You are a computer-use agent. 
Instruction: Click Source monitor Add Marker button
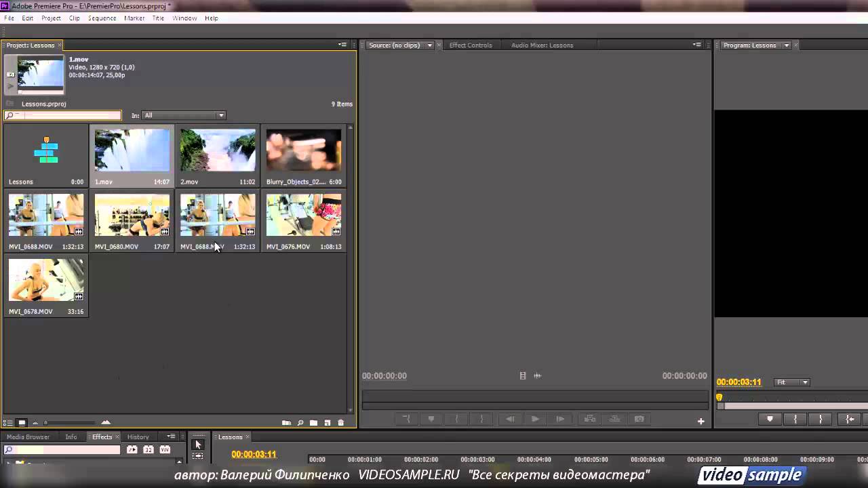pyautogui.click(x=431, y=419)
